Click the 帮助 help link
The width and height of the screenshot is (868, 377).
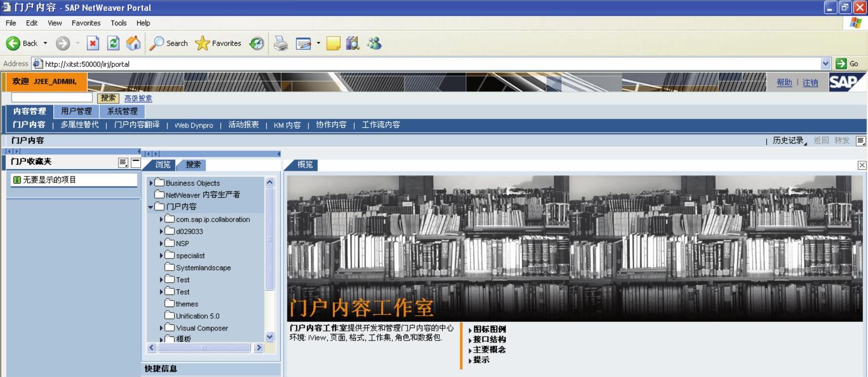pos(784,83)
